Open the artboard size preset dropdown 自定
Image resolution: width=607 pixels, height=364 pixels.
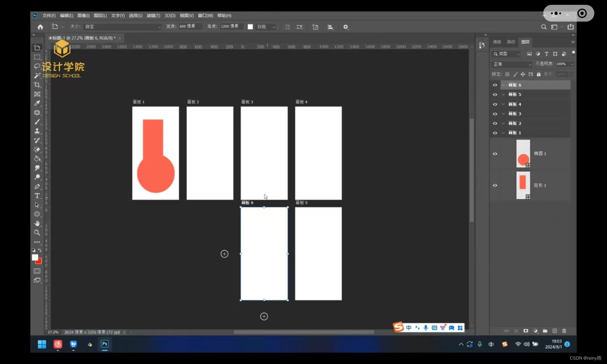click(123, 27)
